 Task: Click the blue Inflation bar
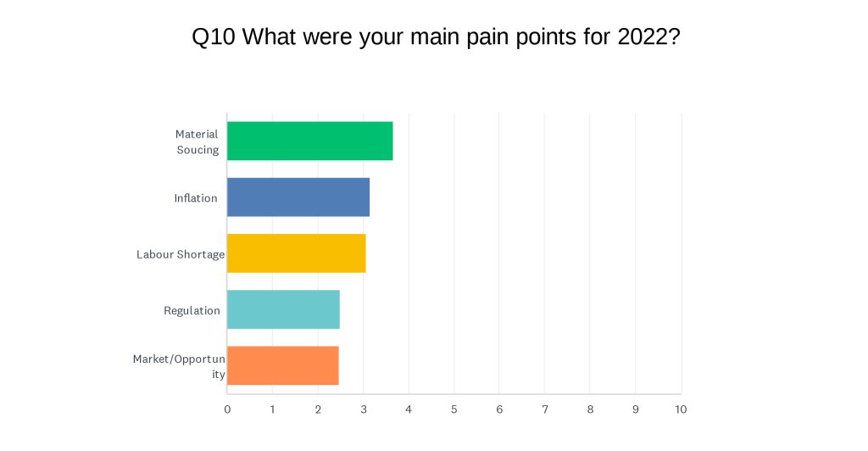coord(298,197)
